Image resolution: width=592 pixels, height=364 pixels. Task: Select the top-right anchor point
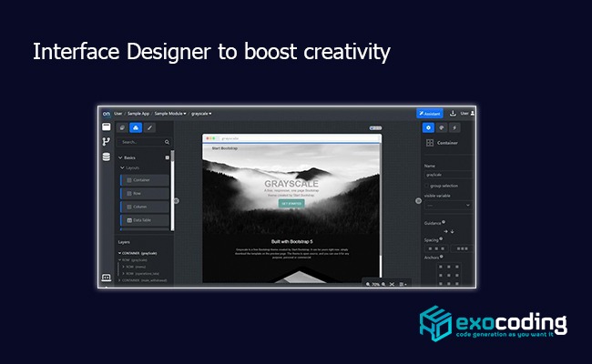457,267
